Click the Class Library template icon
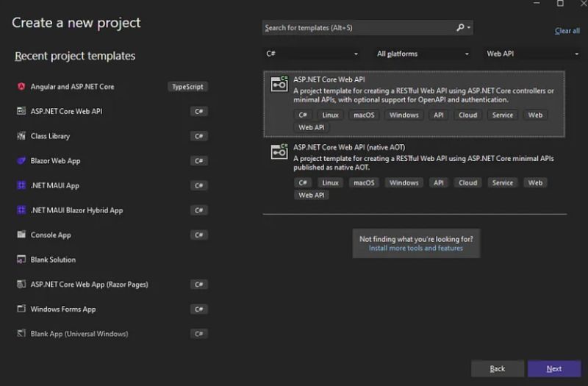 (x=21, y=136)
